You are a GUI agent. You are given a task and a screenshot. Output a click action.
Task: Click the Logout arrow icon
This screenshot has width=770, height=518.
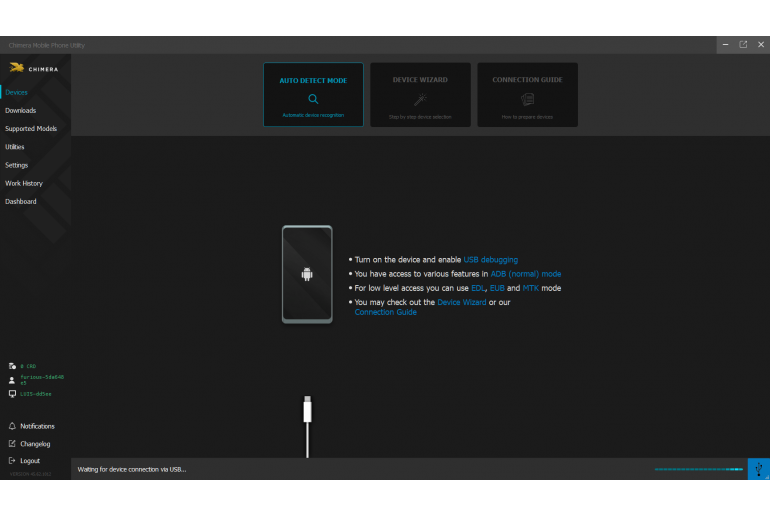pos(12,460)
